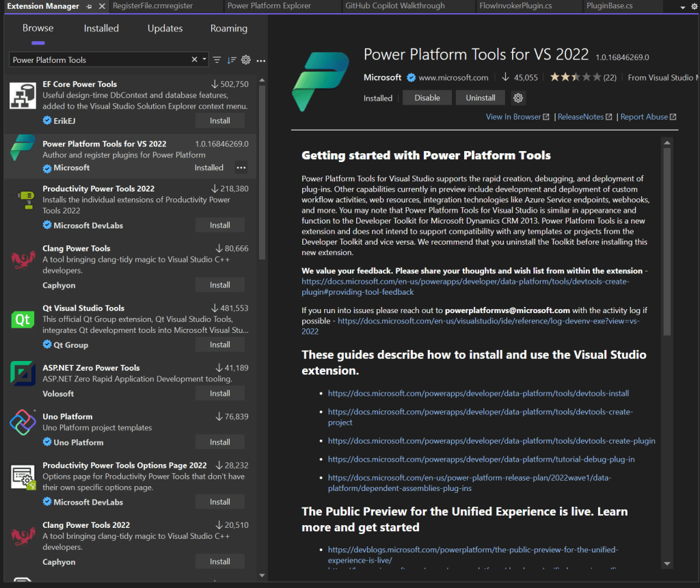Click the filter icon beside the search box
700x588 pixels.
coord(217,60)
